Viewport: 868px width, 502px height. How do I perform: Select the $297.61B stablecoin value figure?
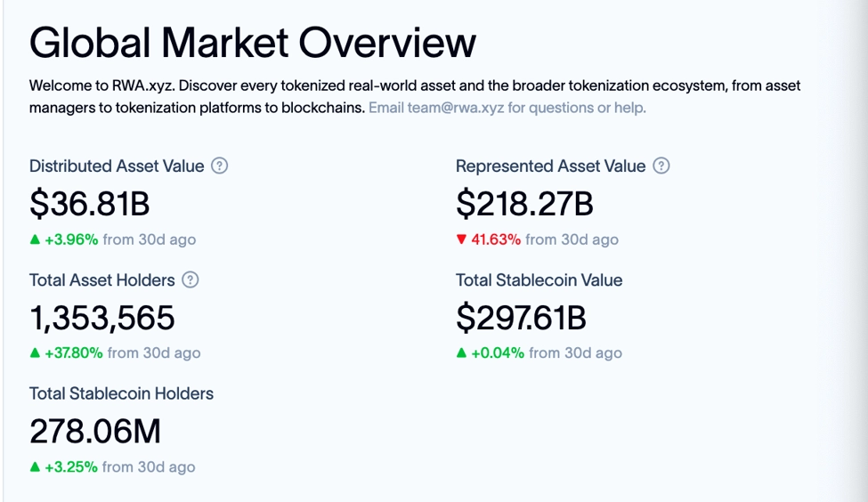pyautogui.click(x=521, y=319)
